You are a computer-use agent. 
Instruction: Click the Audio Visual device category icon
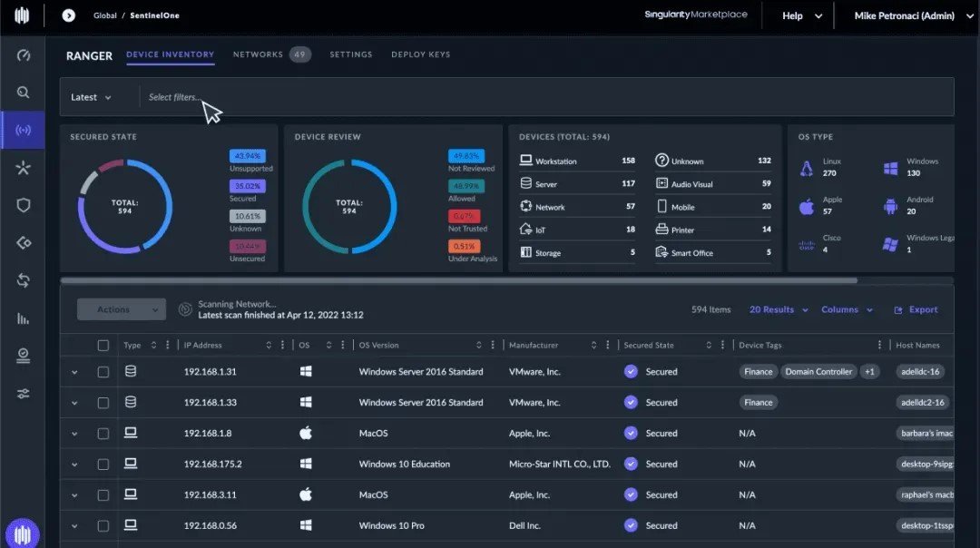(x=661, y=183)
